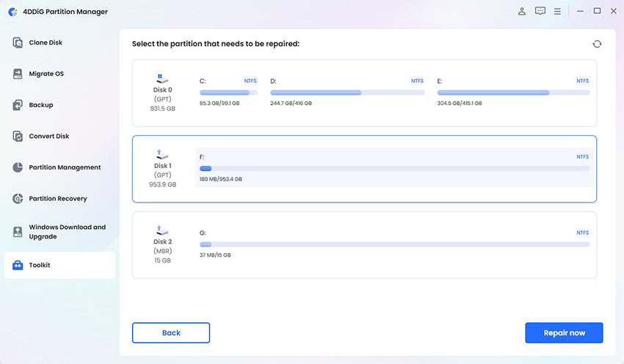Click the Clone Disk sidebar icon
The width and height of the screenshot is (624, 364).
tap(18, 43)
